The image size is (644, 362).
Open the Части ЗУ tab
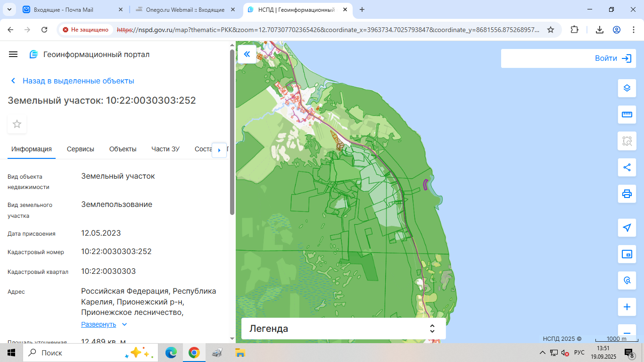pos(165,149)
